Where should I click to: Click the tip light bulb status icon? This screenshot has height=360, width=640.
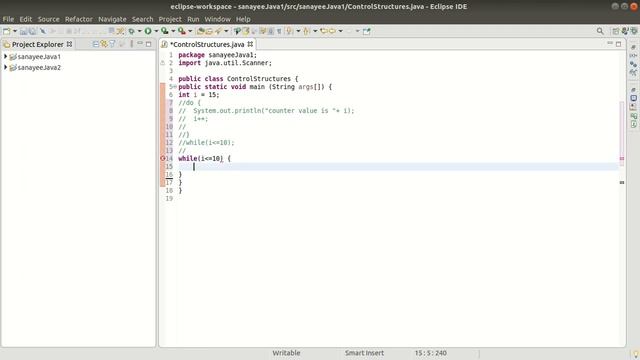(x=636, y=354)
